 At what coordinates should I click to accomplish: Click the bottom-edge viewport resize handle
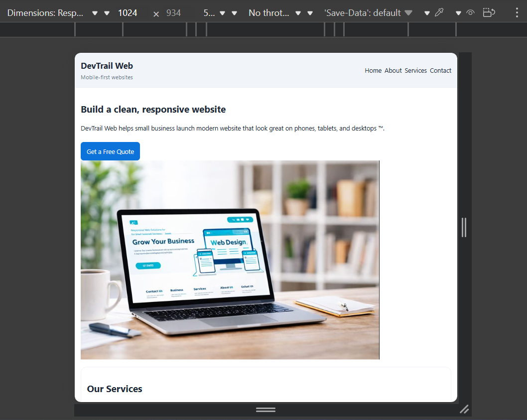265,410
